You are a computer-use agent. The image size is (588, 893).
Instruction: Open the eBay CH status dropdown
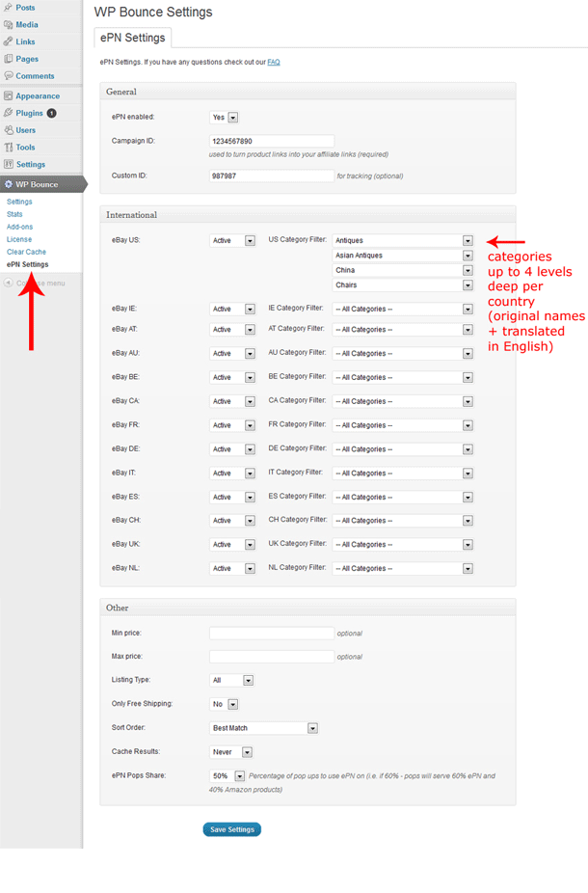tap(232, 520)
